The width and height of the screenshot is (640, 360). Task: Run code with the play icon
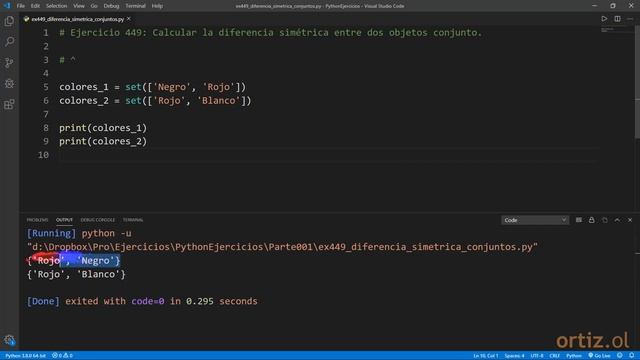(604, 19)
